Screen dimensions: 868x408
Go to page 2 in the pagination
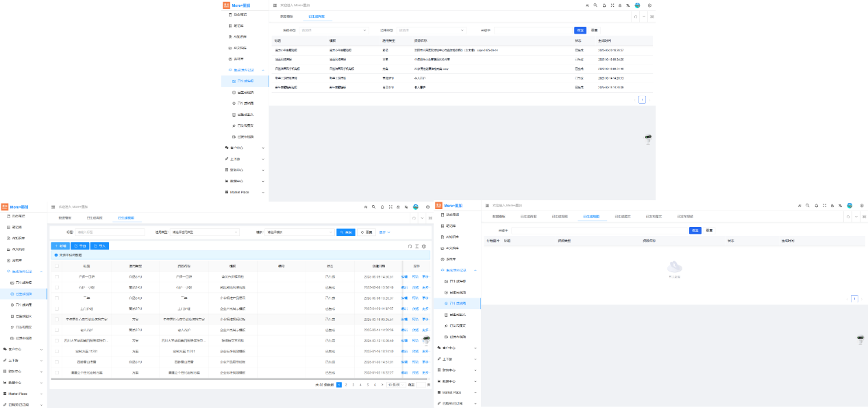(x=346, y=385)
